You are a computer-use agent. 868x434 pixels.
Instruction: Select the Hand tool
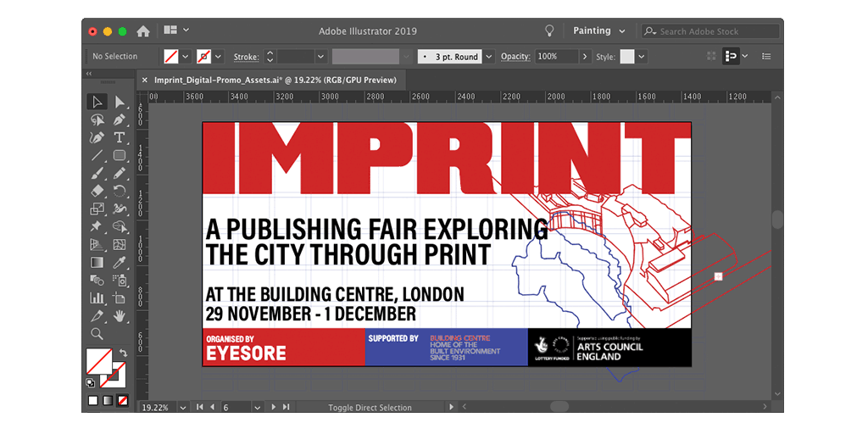click(120, 316)
